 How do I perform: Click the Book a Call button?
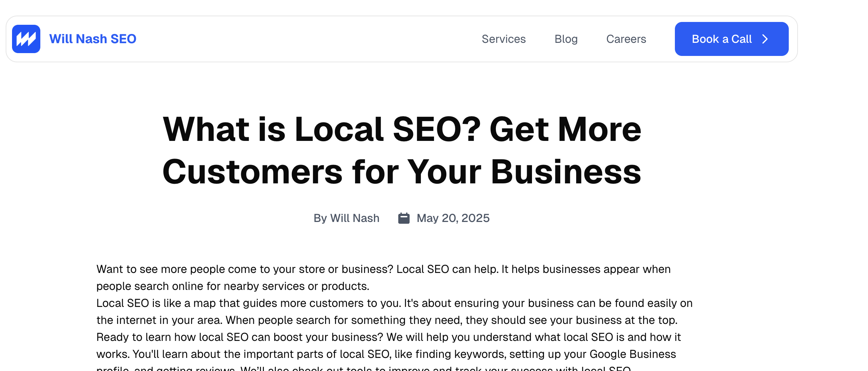click(x=731, y=39)
